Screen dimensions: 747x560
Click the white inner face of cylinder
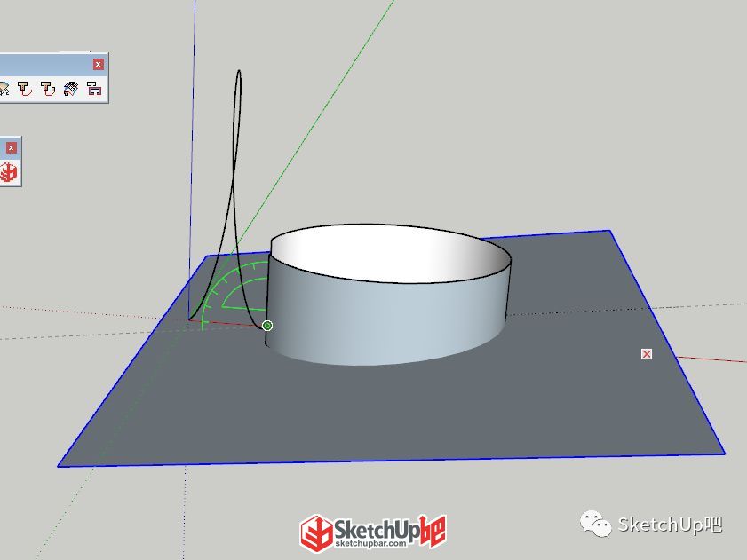click(x=391, y=255)
